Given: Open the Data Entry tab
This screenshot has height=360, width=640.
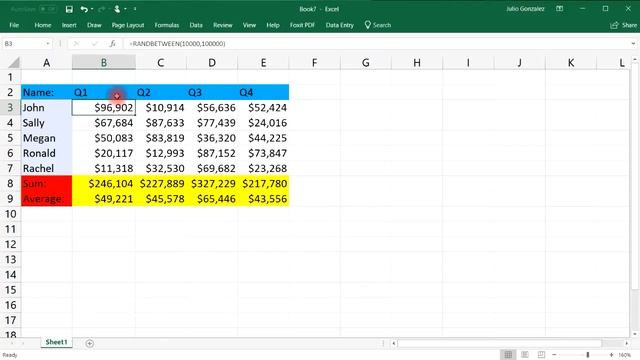Looking at the screenshot, I should coord(340,25).
